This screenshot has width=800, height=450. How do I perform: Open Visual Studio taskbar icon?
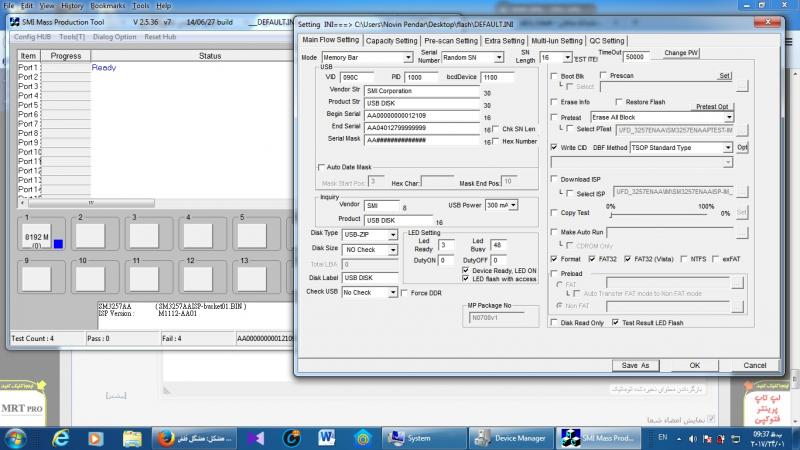coord(256,439)
